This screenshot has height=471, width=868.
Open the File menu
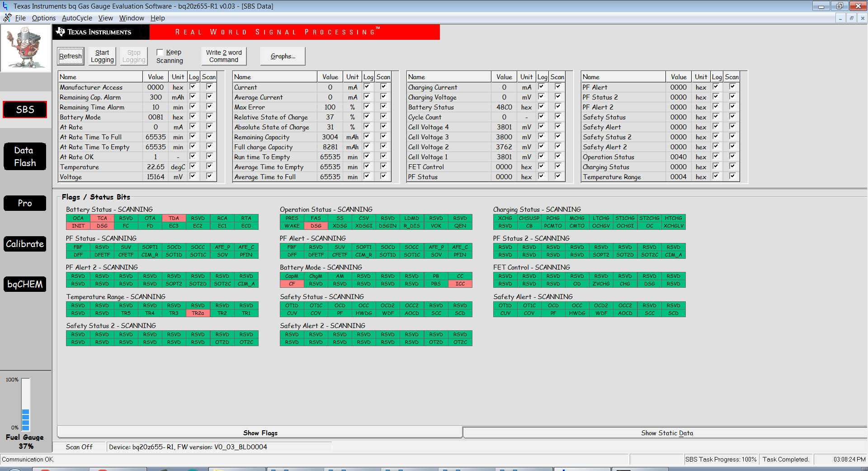20,18
